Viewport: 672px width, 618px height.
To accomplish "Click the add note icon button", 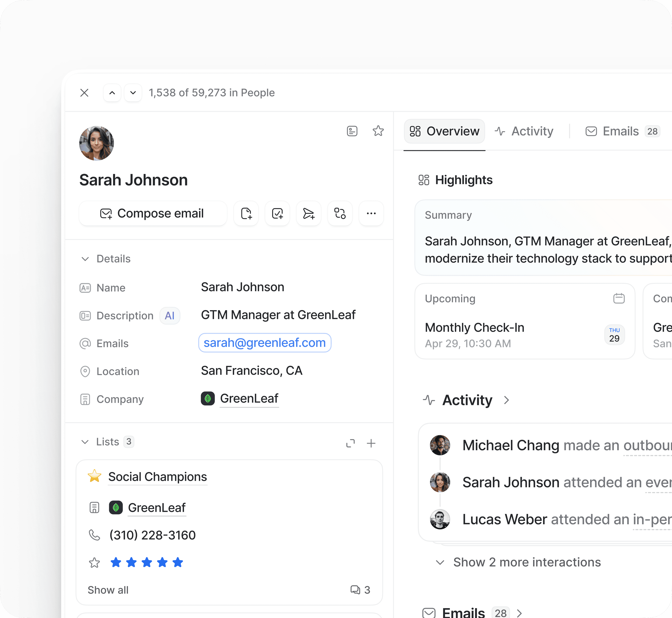I will [246, 213].
